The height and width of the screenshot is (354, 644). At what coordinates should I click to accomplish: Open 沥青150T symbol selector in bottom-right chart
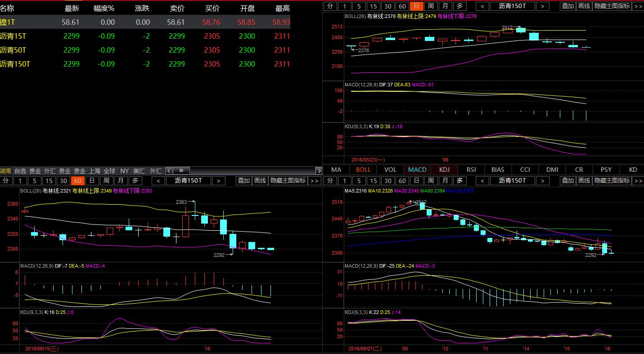point(512,180)
